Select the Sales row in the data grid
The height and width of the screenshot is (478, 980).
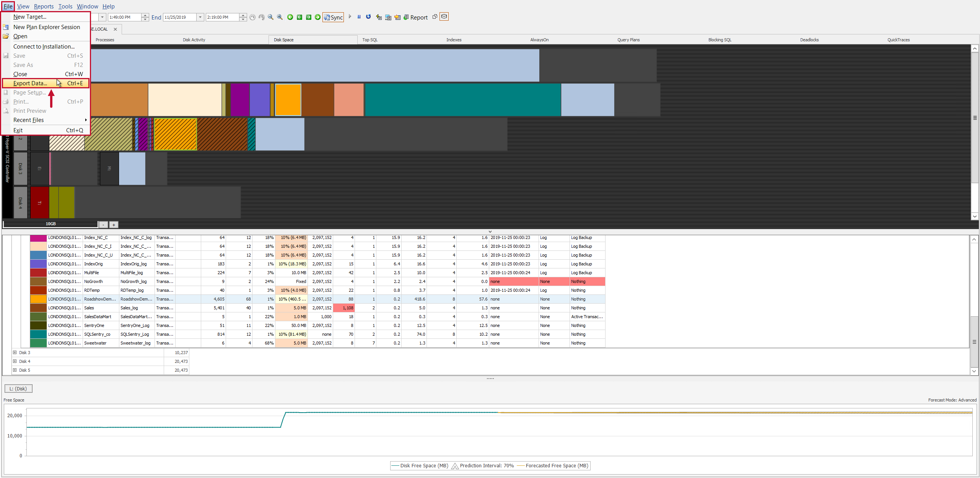pyautogui.click(x=89, y=307)
